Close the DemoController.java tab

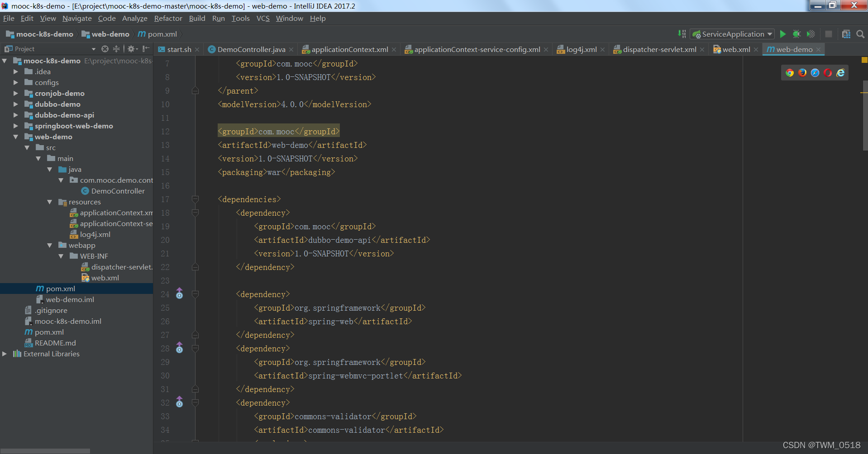click(291, 50)
